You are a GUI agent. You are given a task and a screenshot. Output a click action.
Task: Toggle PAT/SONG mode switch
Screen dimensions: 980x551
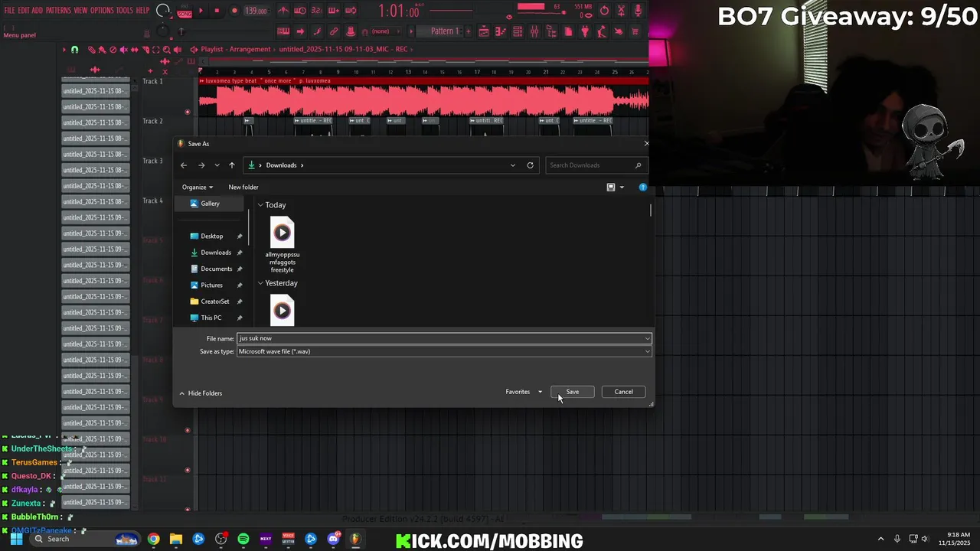tap(185, 11)
